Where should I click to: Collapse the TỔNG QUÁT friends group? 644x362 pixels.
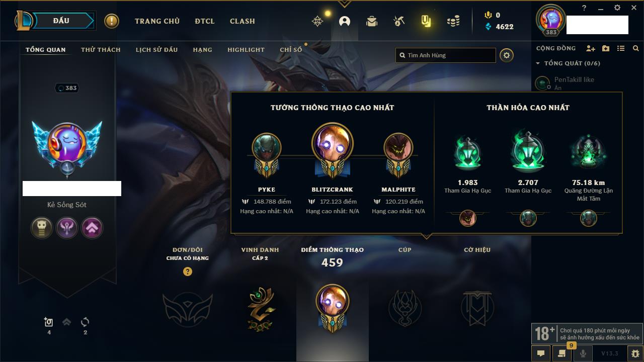[538, 63]
